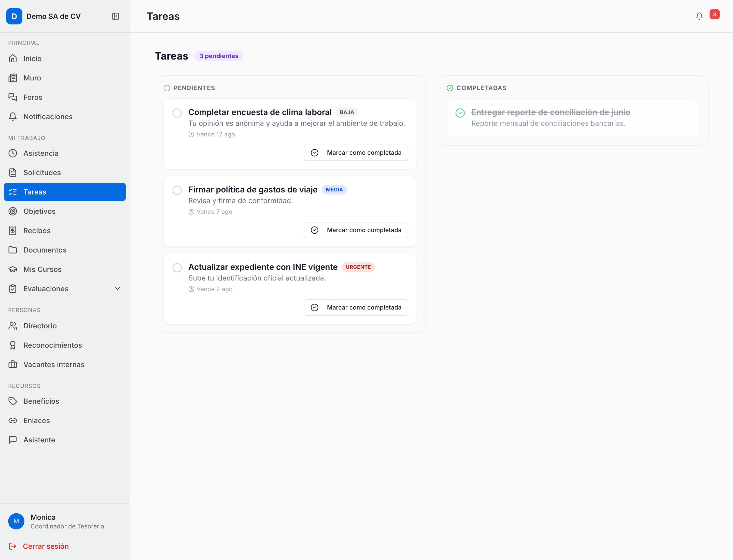Click the Vence 12 ago due date

pyautogui.click(x=212, y=134)
